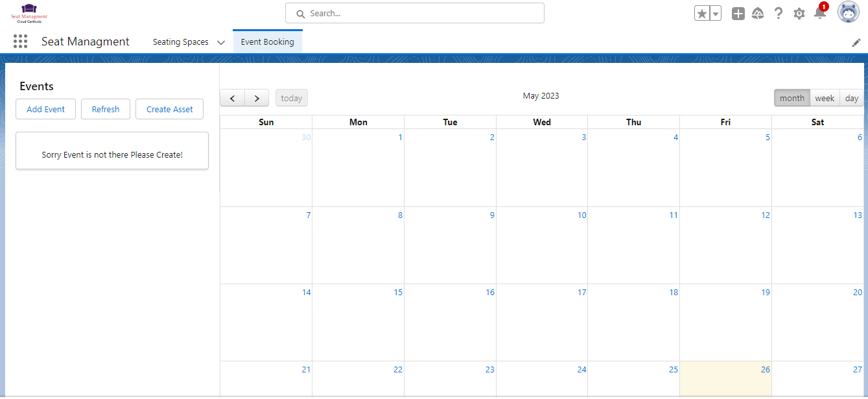
Task: Open the user profile avatar
Action: tap(848, 12)
